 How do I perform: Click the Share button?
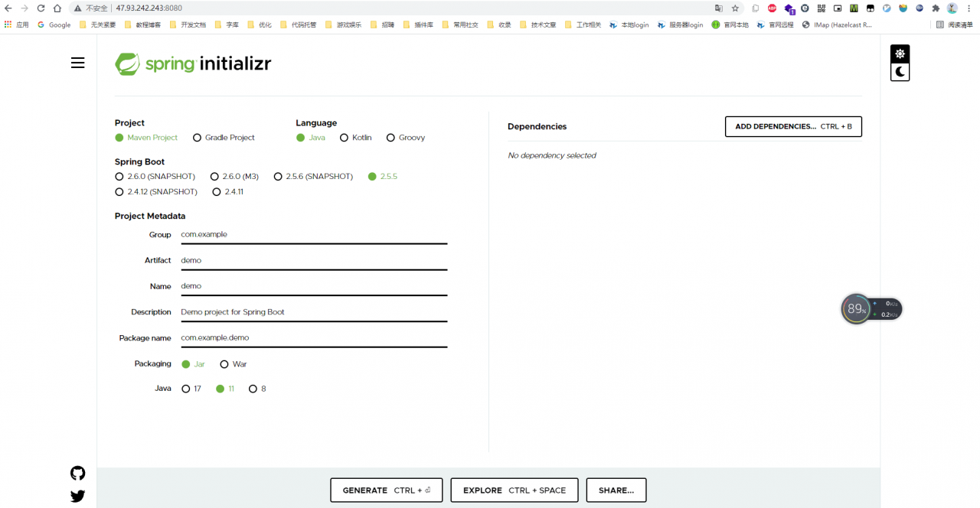[616, 490]
